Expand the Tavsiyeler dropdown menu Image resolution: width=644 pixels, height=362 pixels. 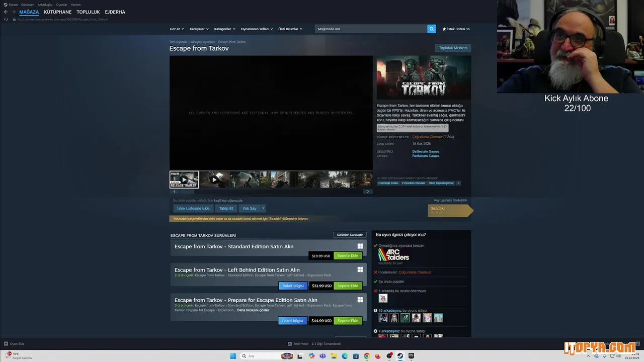click(x=199, y=29)
